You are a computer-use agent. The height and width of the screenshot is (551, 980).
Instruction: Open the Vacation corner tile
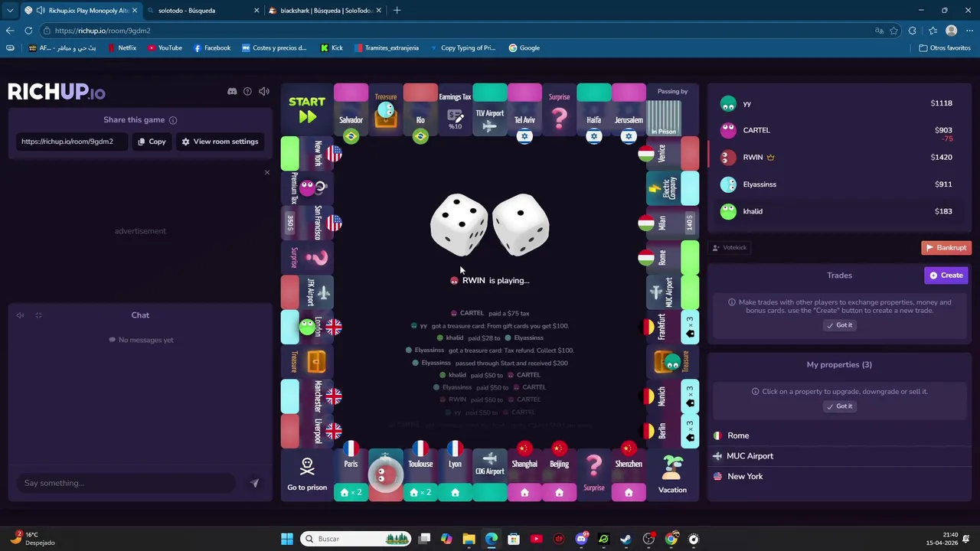click(672, 475)
